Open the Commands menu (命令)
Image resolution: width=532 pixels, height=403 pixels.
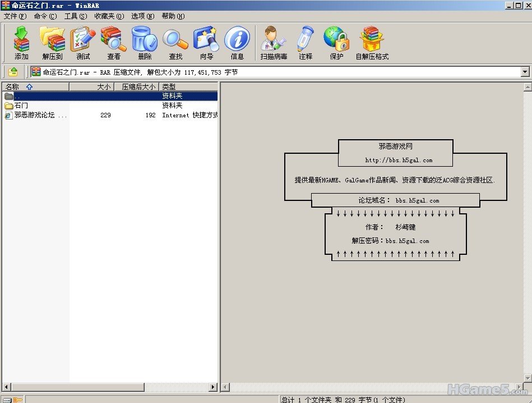[x=45, y=16]
